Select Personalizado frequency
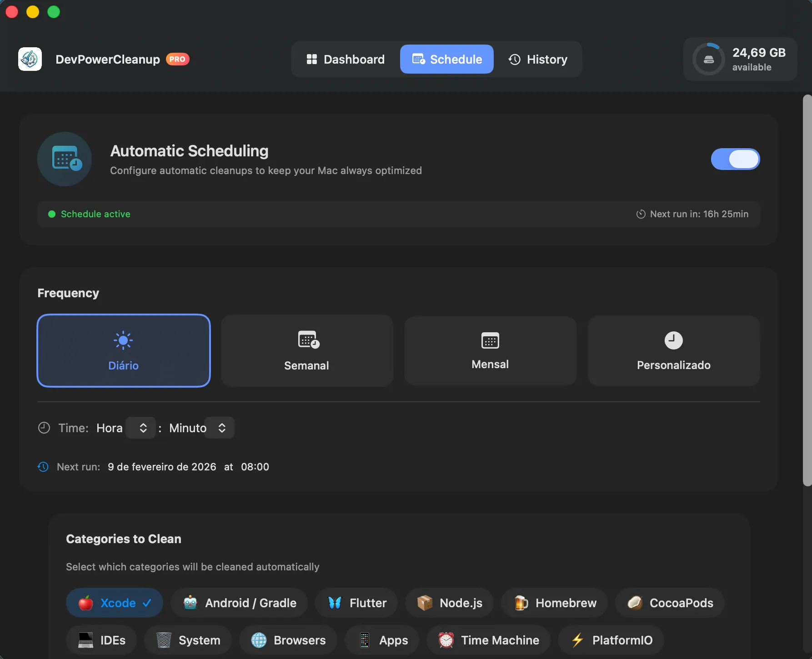812x659 pixels. (673, 350)
